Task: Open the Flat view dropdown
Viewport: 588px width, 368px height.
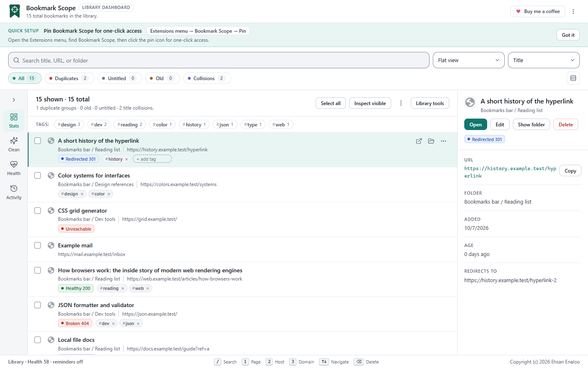Action: [x=469, y=60]
